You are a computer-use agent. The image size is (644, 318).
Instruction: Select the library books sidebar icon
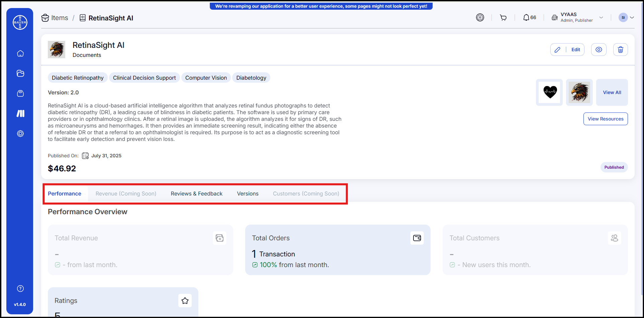coord(20,113)
